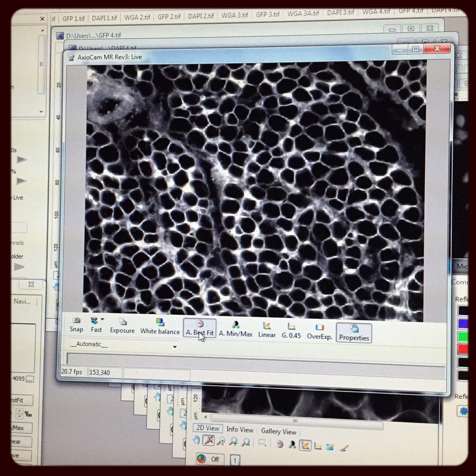Toggle the color Off button
Screen dimensions: 476x476
point(210,459)
